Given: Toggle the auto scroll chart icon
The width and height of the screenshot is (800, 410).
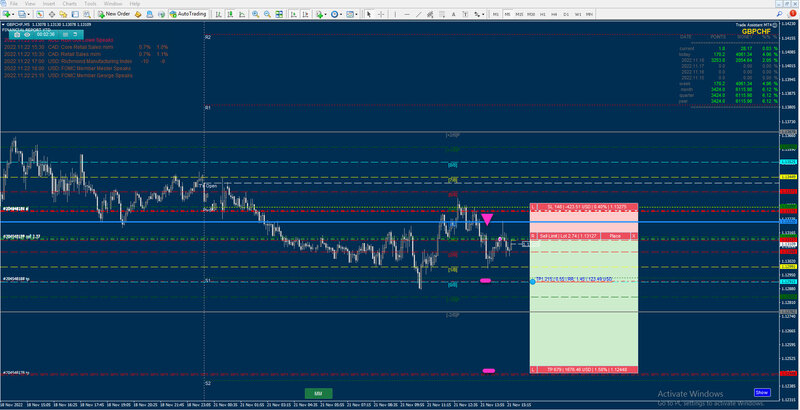Looking at the screenshot, I should click(293, 14).
